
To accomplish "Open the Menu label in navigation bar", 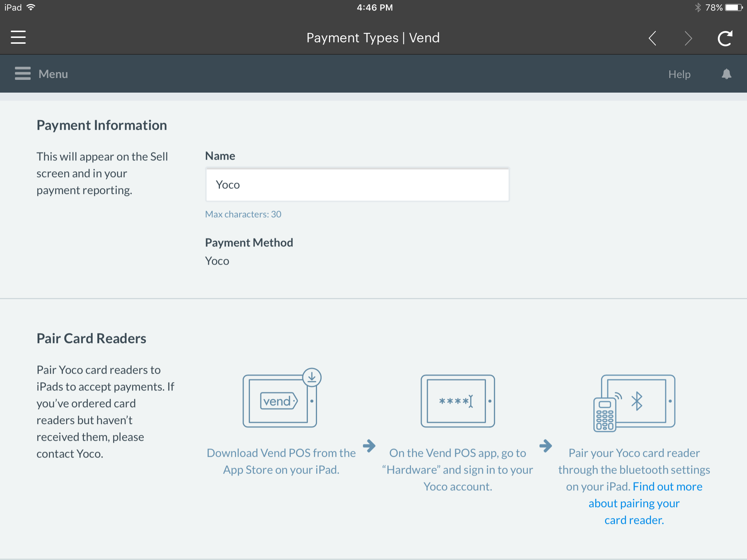I will click(x=53, y=74).
